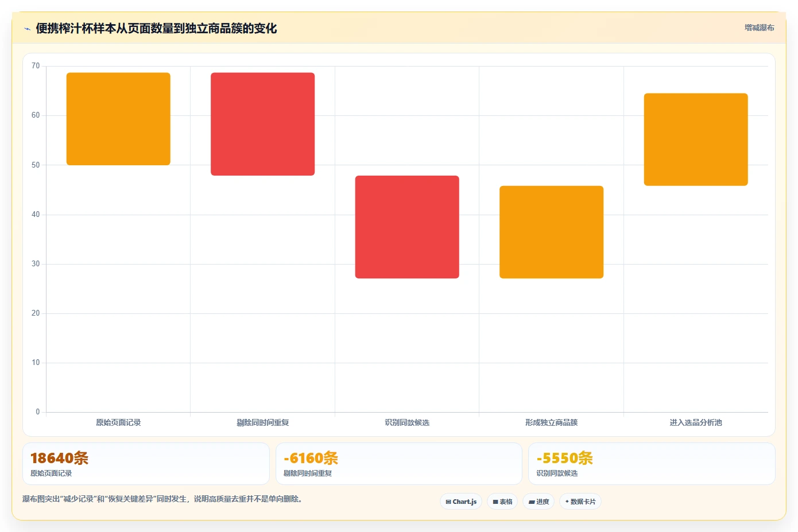
Task: Click the x-axis label 形成独立商品簇
Action: click(552, 422)
